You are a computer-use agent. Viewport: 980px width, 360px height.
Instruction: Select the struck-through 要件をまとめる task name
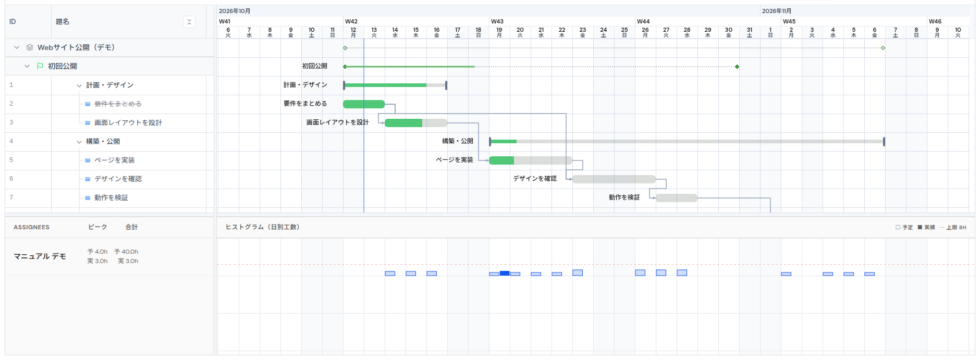tap(118, 104)
